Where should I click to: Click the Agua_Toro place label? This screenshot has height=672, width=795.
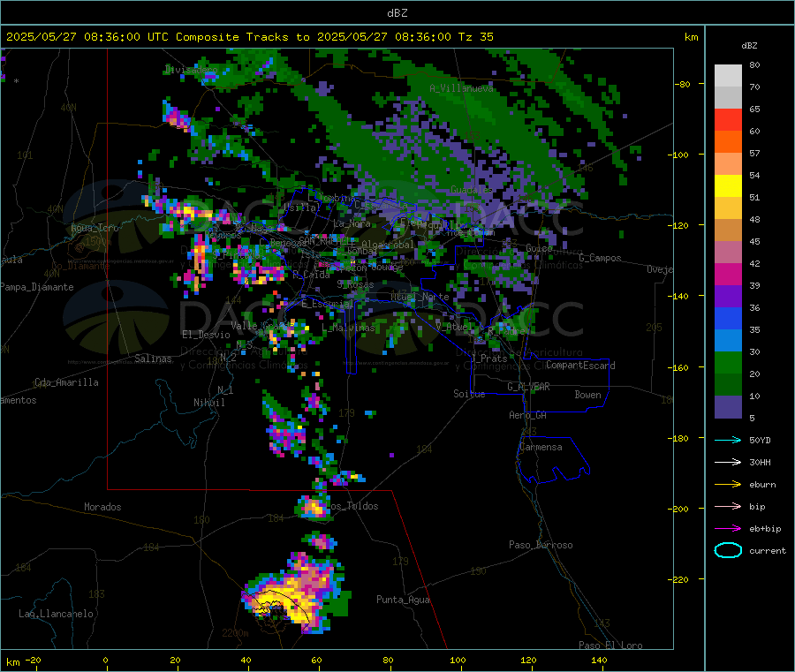coord(95,228)
